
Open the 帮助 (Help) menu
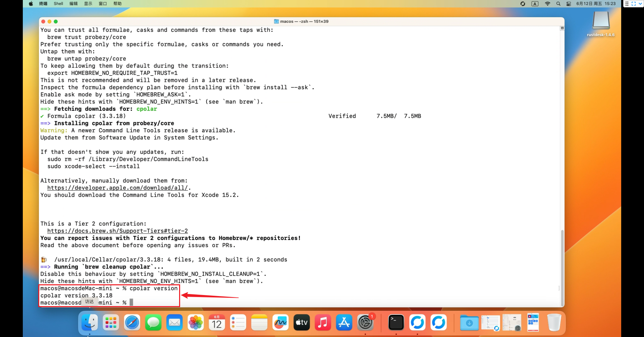coord(118,4)
